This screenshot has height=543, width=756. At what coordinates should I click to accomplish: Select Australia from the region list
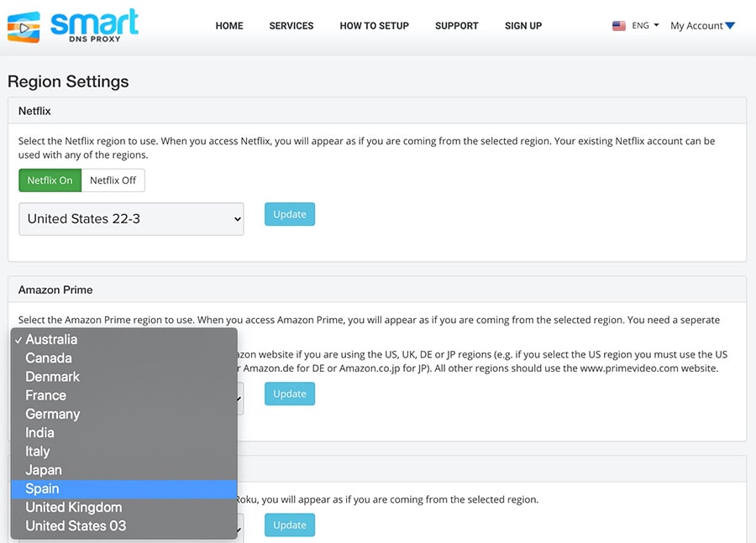click(124, 339)
